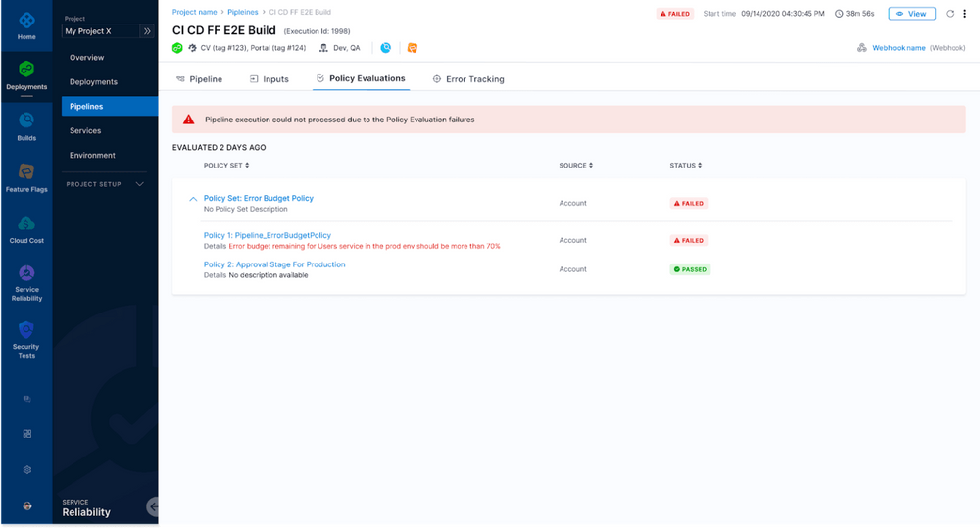Click the clock duration icon
Image resolution: width=980 pixels, height=529 pixels.
(x=839, y=14)
